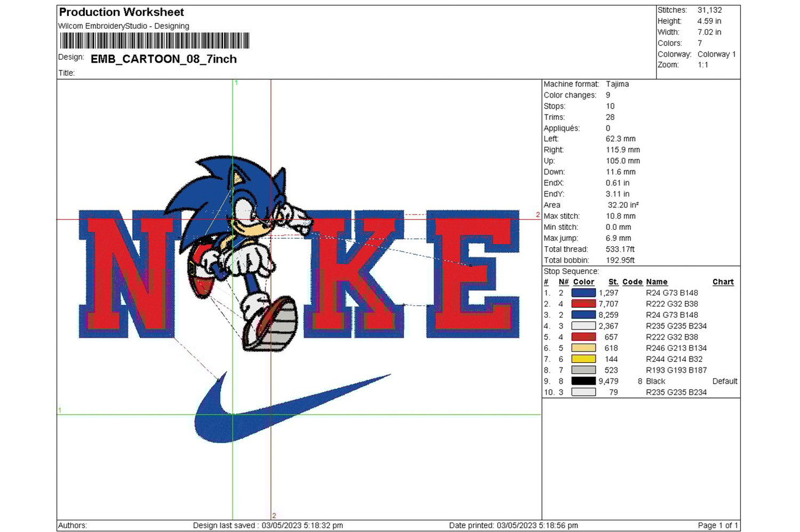Viewport: 800px width, 532px height.
Task: Click the zoom value "1:1"
Action: point(703,65)
